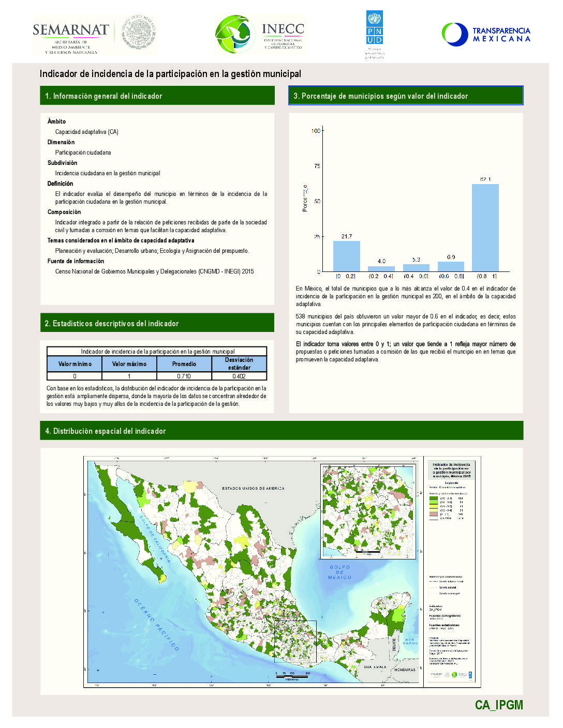Click the 'Subdivisión' label
Viewport: 563px width, 728px height.
pos(63,163)
